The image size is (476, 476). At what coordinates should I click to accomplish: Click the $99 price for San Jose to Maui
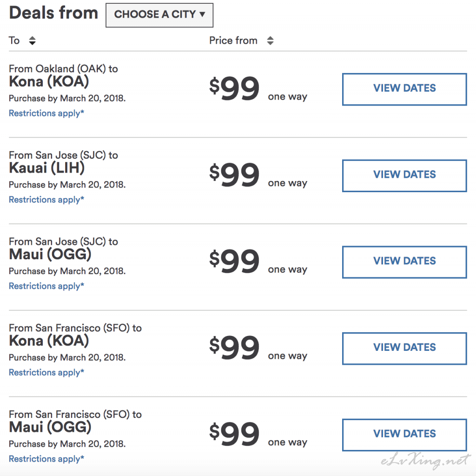[x=234, y=261]
